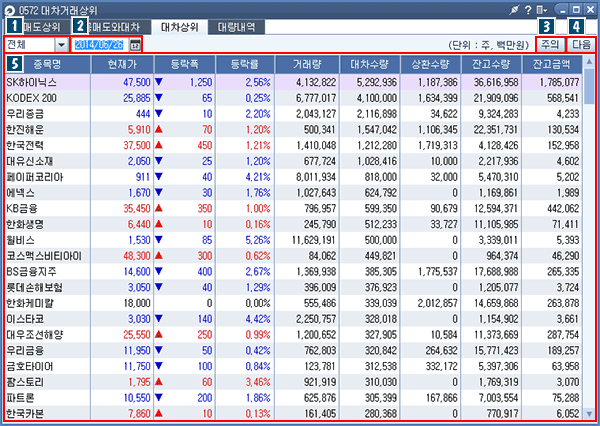This screenshot has height=426, width=600.
Task: Open the calendar date picker icon
Action: click(135, 45)
